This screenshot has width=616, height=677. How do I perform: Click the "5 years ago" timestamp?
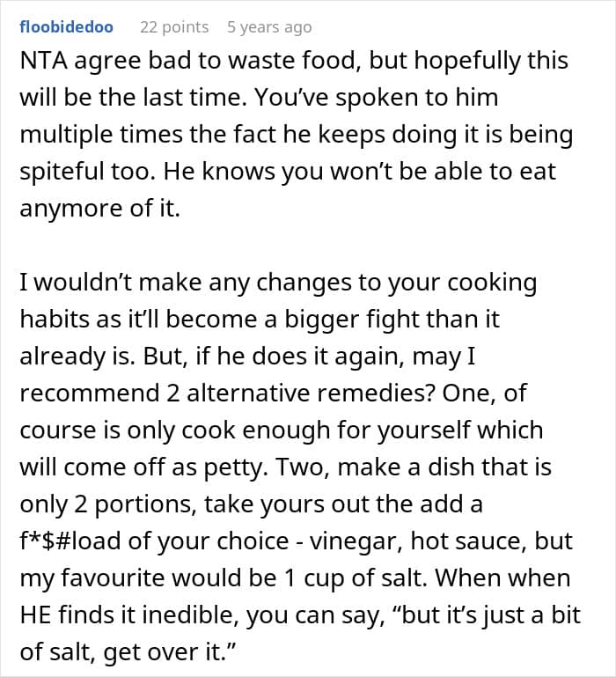pos(268,27)
